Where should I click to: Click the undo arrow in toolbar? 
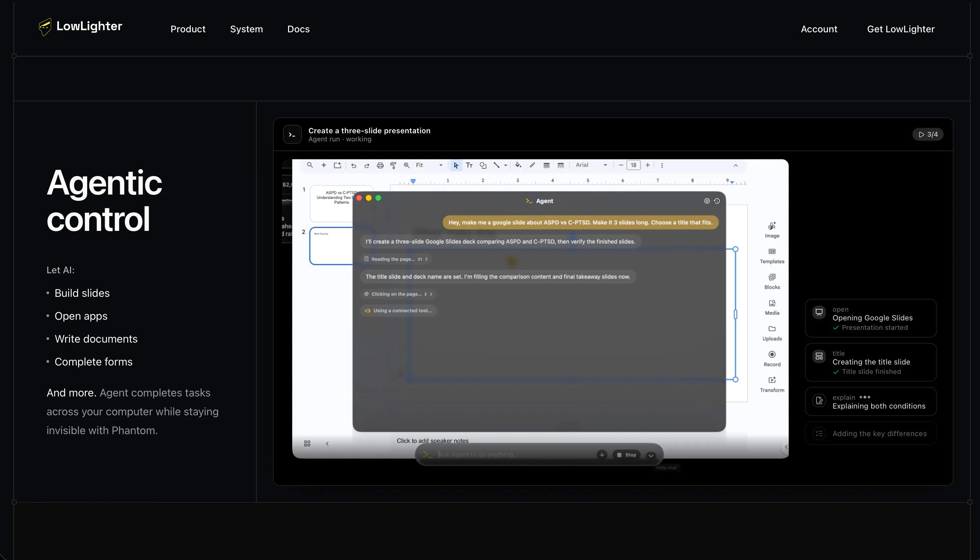tap(353, 165)
